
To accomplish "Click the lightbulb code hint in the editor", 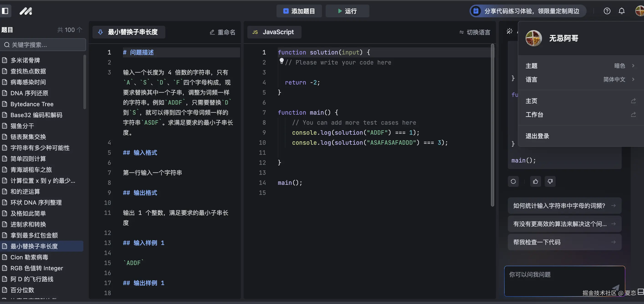I will click(282, 61).
